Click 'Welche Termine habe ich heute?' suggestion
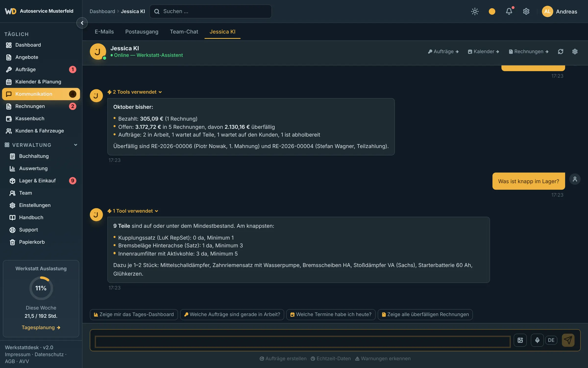This screenshot has height=368, width=588. pyautogui.click(x=331, y=315)
